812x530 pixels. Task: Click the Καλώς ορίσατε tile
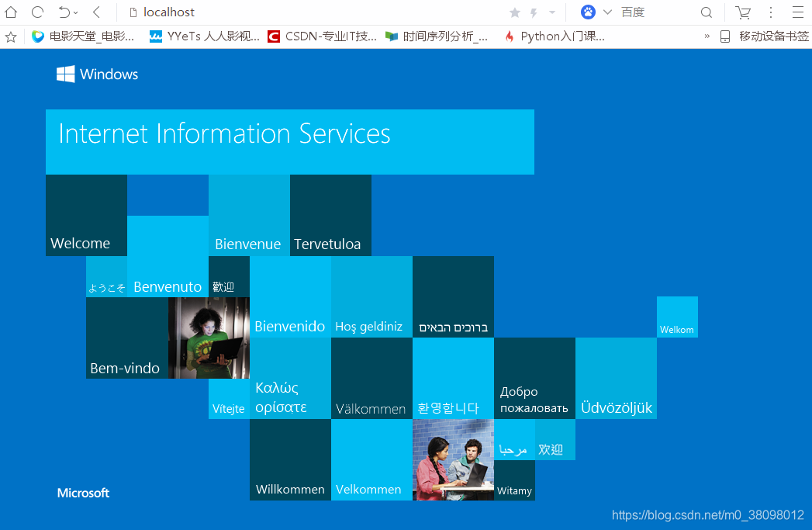tap(290, 378)
